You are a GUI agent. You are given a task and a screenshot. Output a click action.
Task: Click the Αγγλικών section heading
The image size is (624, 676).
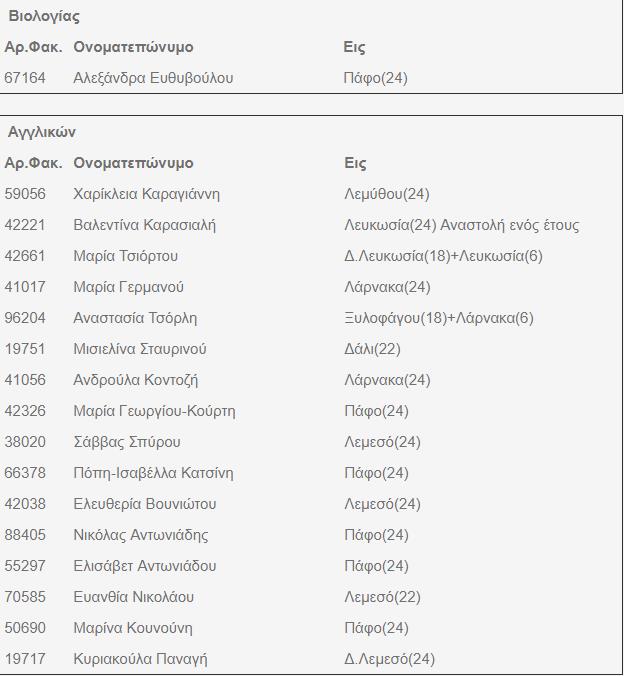click(42, 132)
